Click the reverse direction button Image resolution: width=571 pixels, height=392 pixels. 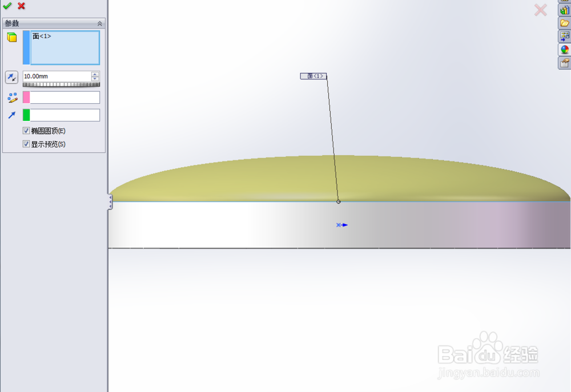tap(11, 77)
